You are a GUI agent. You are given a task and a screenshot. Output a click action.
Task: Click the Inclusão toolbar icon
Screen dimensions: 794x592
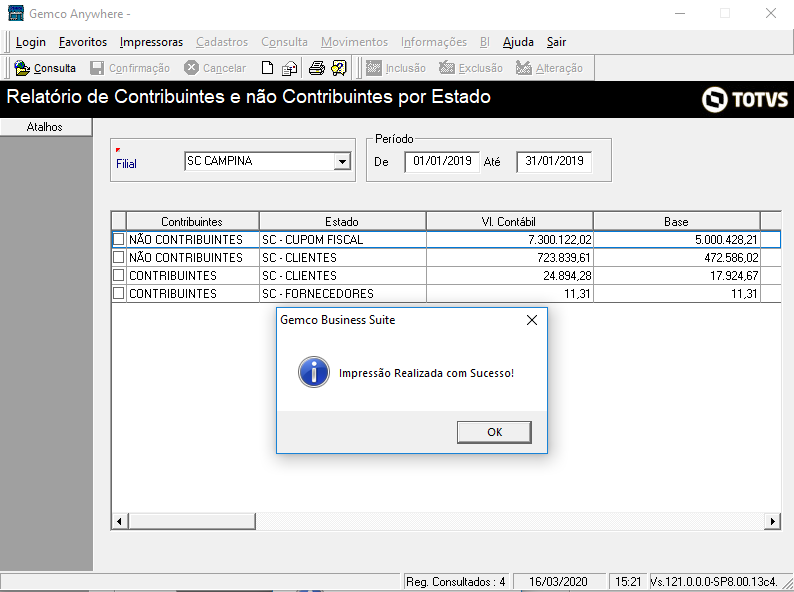pos(374,68)
